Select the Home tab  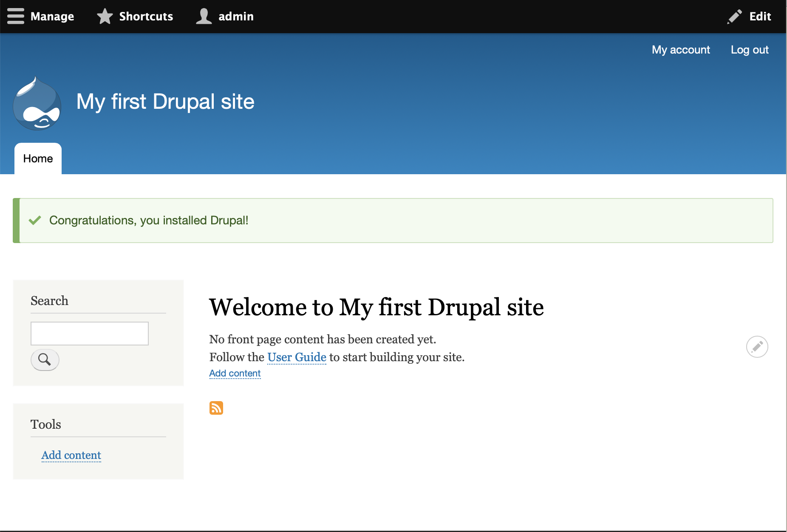point(38,158)
